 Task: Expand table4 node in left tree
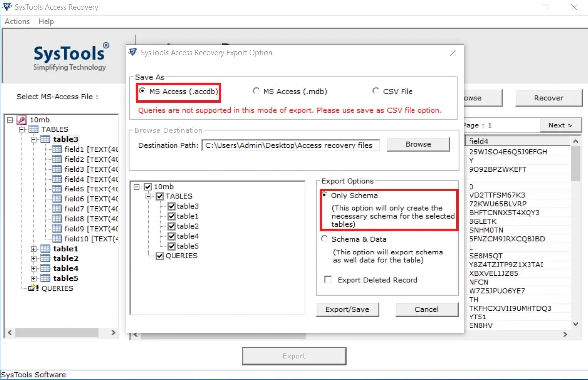pos(33,268)
